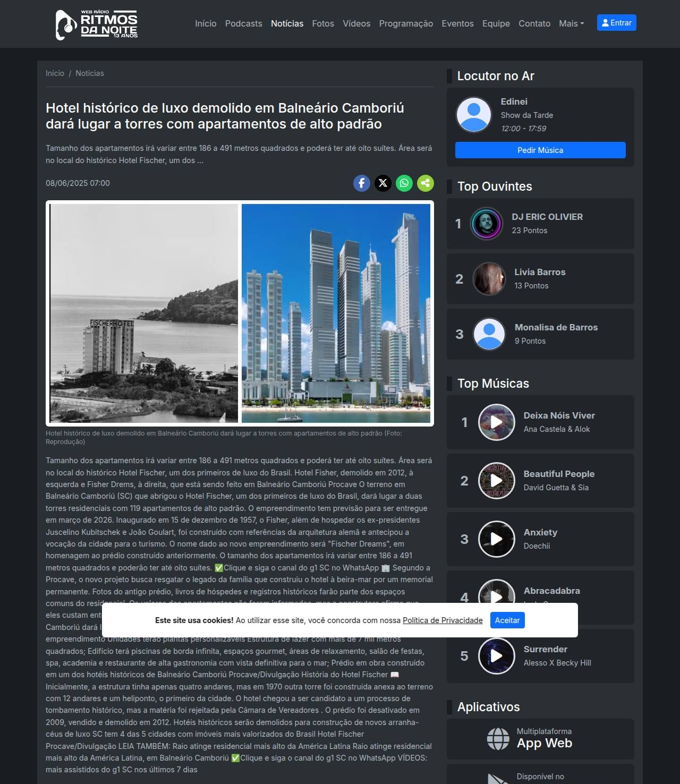
Task: Play "Surrender" by Alesso X Becky Hill
Action: pyautogui.click(x=496, y=656)
